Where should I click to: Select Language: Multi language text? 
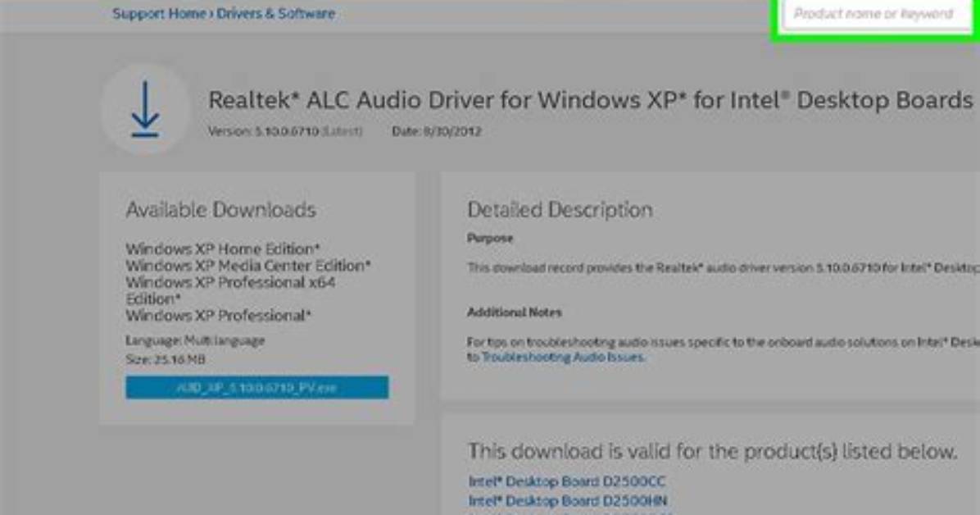pyautogui.click(x=195, y=340)
